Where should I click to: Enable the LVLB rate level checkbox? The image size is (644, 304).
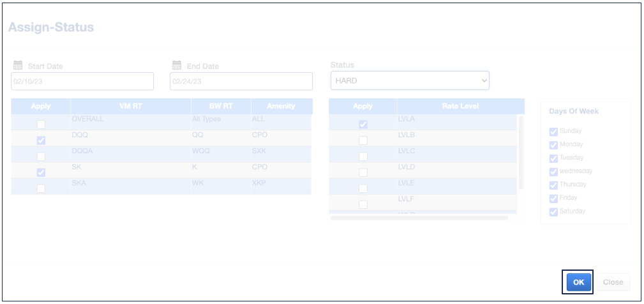[x=363, y=141]
